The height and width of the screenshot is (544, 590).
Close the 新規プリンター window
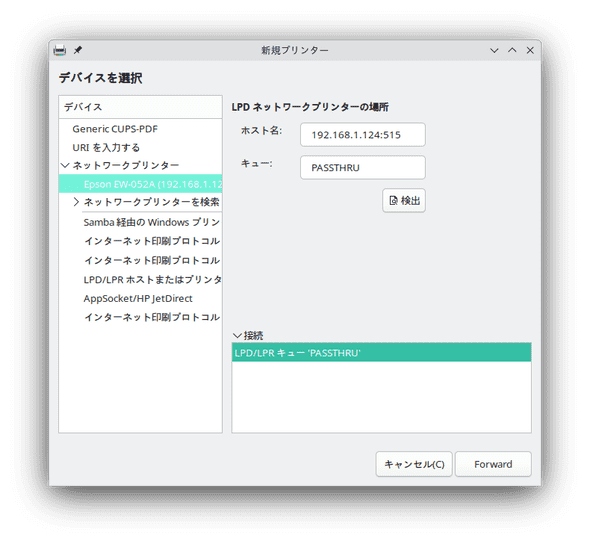click(x=530, y=50)
